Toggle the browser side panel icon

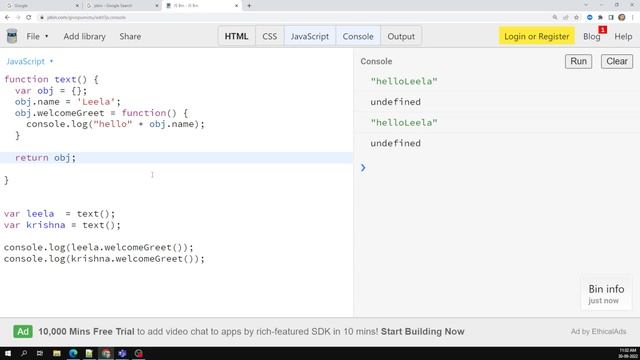[611, 18]
